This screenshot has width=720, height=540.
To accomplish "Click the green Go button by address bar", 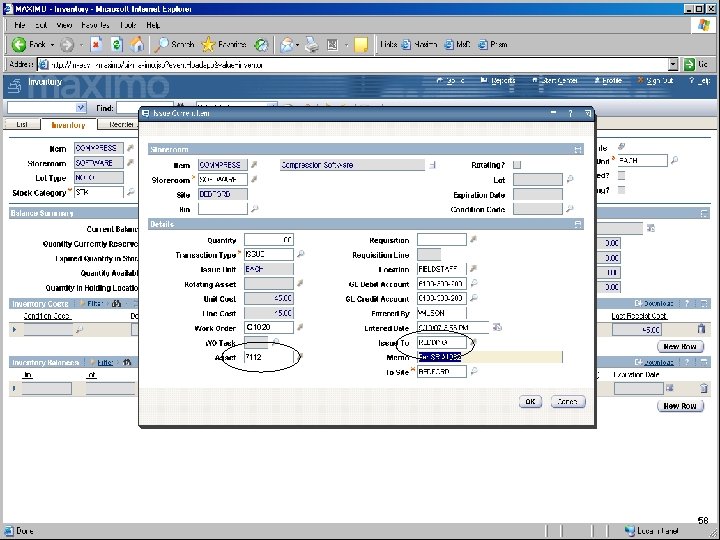I will coord(695,65).
